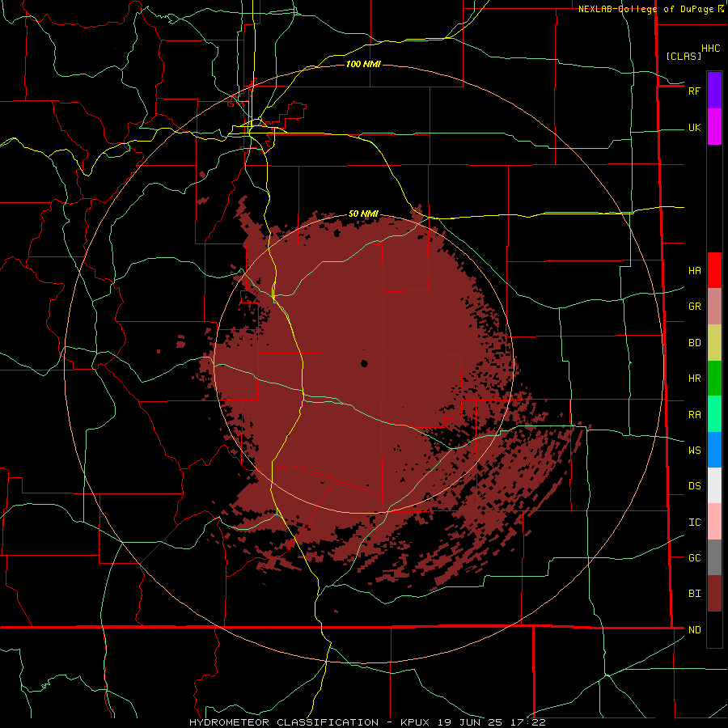Click the GR legend label

coord(694,307)
